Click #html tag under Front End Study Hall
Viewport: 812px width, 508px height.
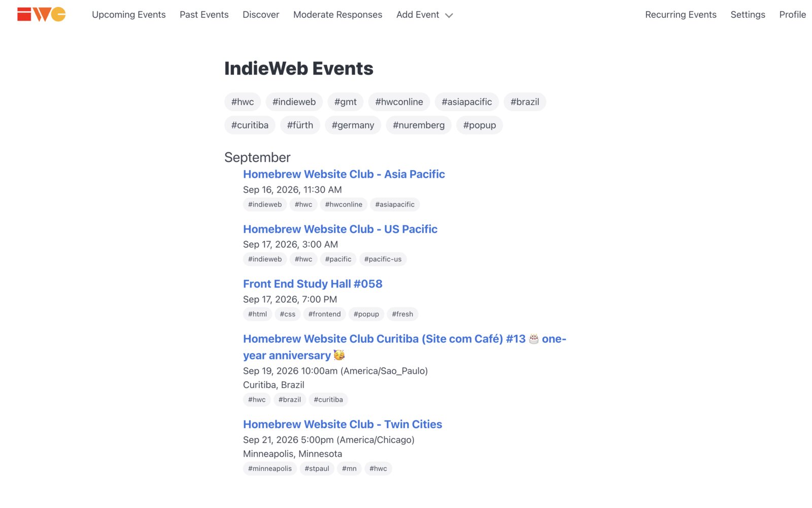(x=257, y=314)
